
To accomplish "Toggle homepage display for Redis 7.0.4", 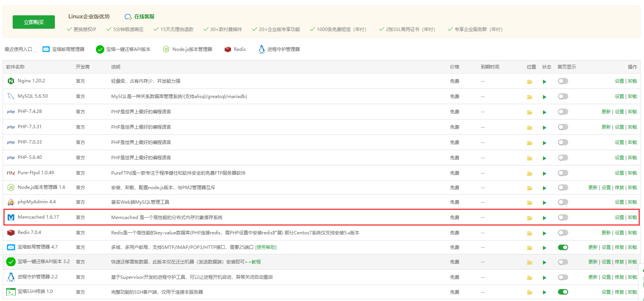I will (x=563, y=233).
